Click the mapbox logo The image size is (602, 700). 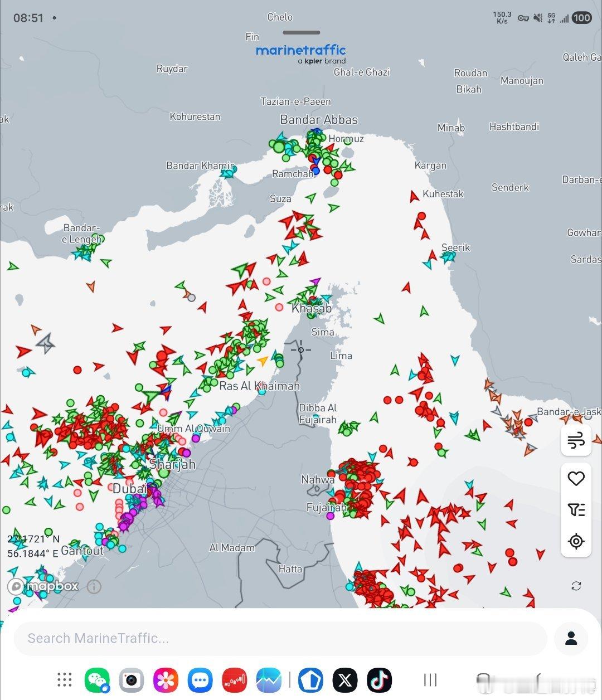coord(43,586)
